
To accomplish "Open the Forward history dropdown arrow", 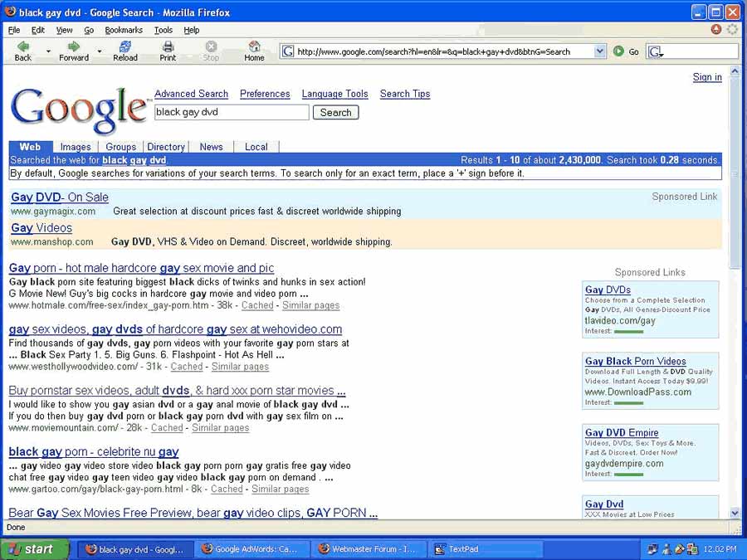I will point(99,51).
